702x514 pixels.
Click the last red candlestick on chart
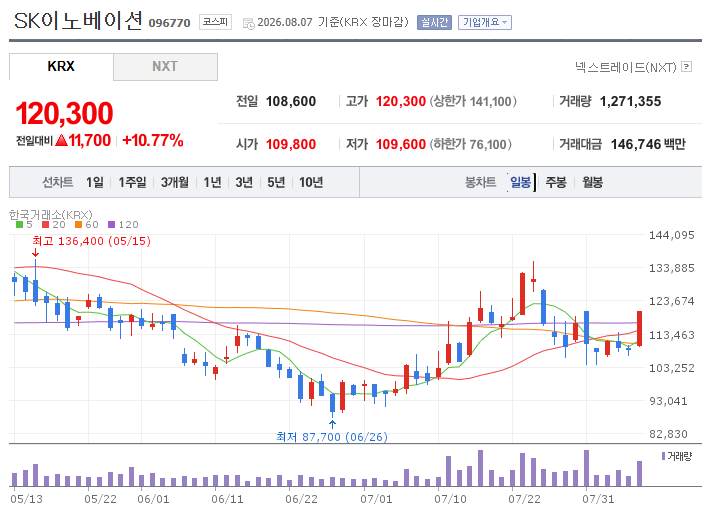point(639,328)
